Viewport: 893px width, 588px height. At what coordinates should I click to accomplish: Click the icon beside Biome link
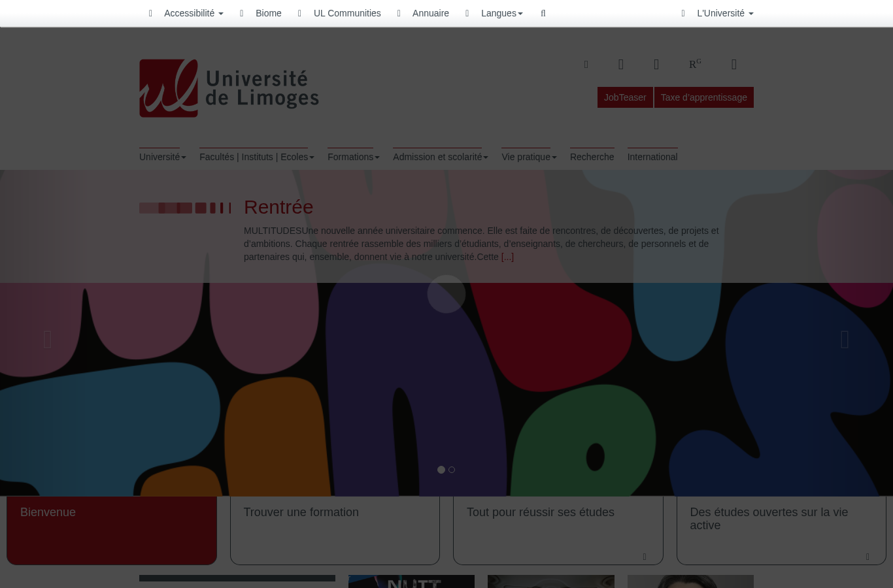[241, 13]
